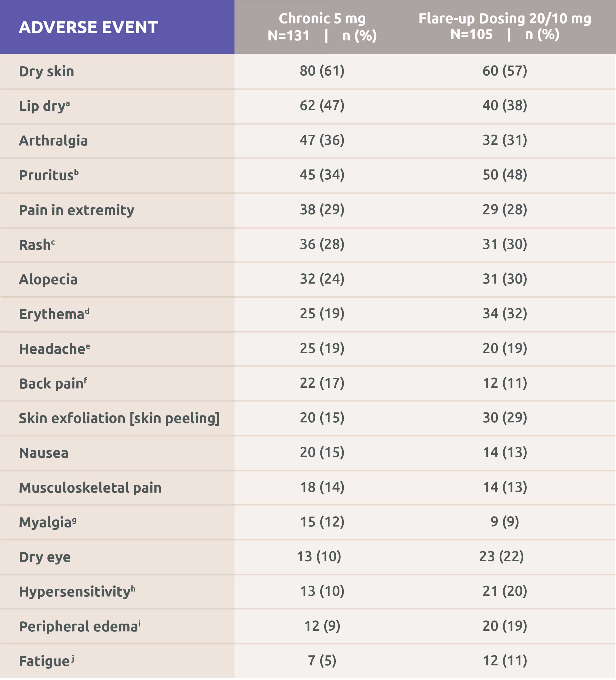The height and width of the screenshot is (680, 616).
Task: Click the Hypersensitivity row label
Action: coord(77,592)
